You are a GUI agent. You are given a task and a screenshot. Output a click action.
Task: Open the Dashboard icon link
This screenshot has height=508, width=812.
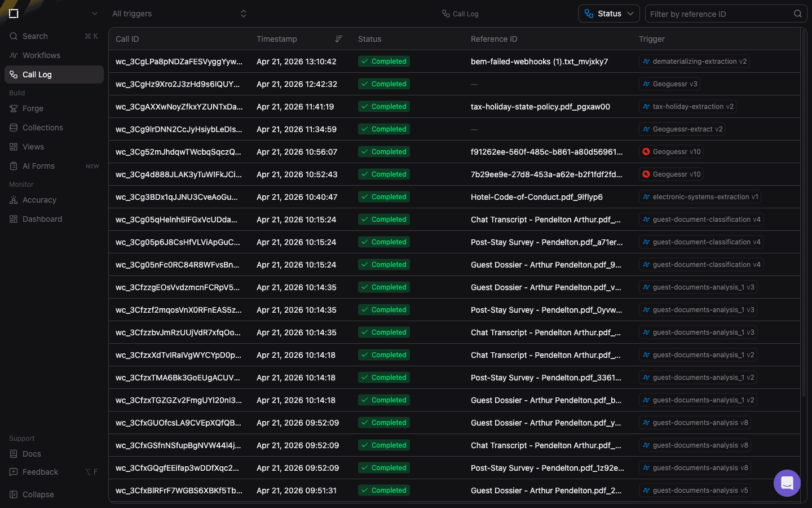14,219
